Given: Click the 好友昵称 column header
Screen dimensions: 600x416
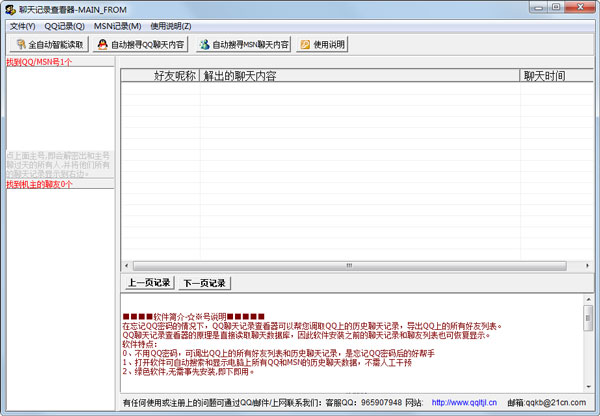Looking at the screenshot, I should (x=175, y=75).
